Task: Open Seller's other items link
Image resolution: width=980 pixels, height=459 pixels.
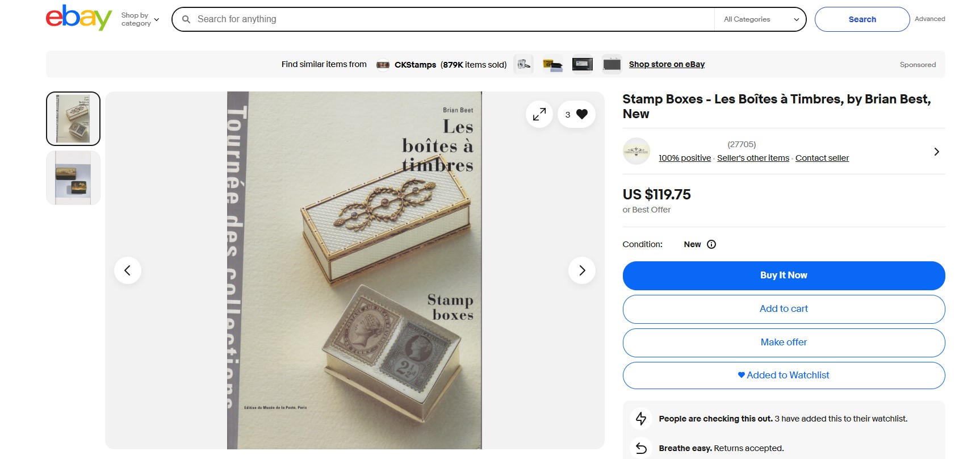Action: pos(753,158)
